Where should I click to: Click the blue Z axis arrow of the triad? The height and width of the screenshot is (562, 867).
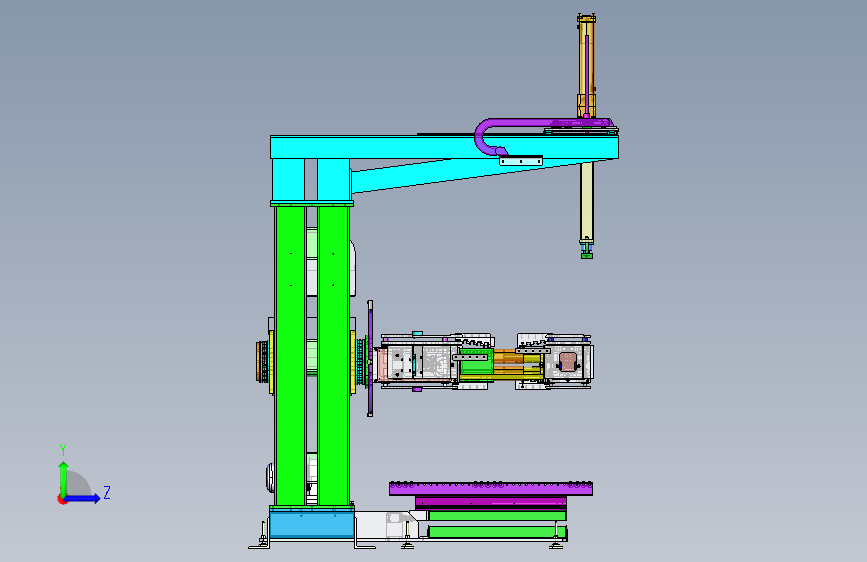coord(83,498)
